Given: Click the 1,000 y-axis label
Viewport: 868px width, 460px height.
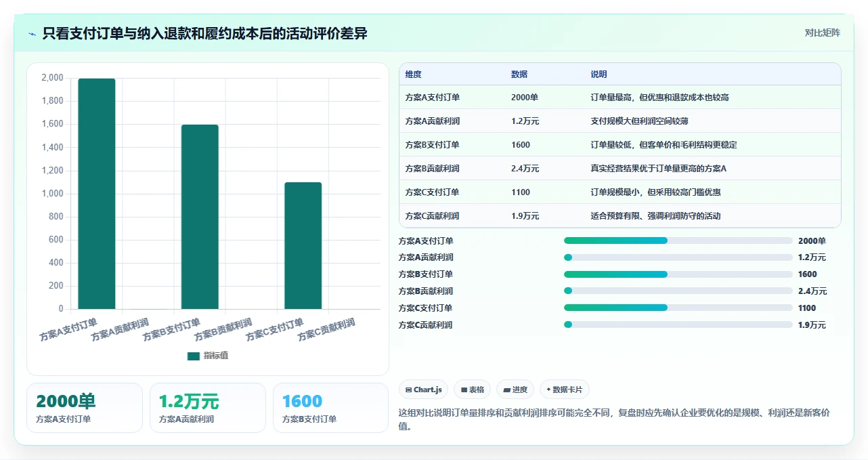Looking at the screenshot, I should click(52, 194).
